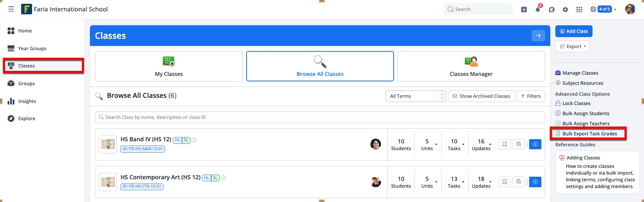Open calendar icon for HS Contemporary Art

pyautogui.click(x=519, y=182)
